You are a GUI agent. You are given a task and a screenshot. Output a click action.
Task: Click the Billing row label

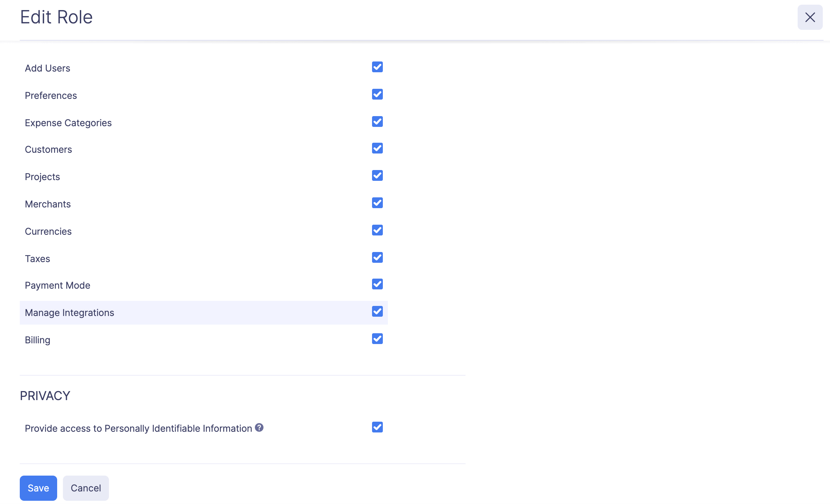(x=37, y=340)
